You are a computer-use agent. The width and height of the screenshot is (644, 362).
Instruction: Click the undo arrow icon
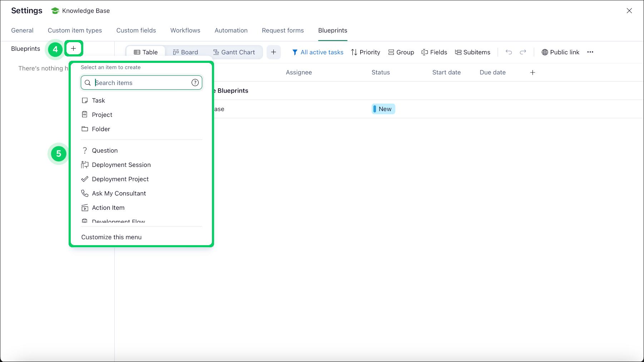(509, 52)
